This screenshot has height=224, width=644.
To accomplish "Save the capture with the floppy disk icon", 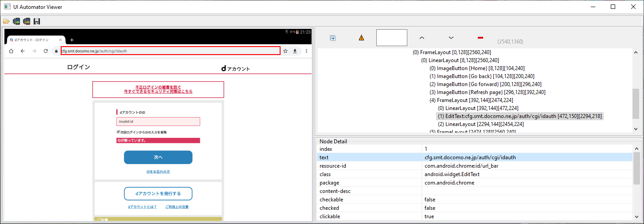I will tap(37, 21).
